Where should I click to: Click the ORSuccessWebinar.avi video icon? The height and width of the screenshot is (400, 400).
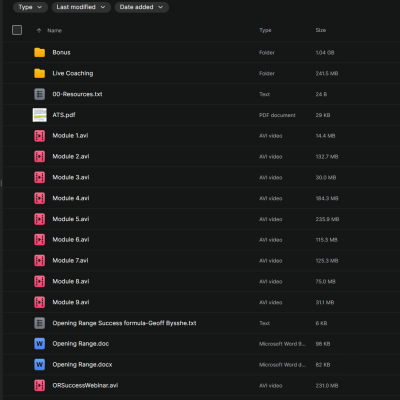click(x=40, y=385)
